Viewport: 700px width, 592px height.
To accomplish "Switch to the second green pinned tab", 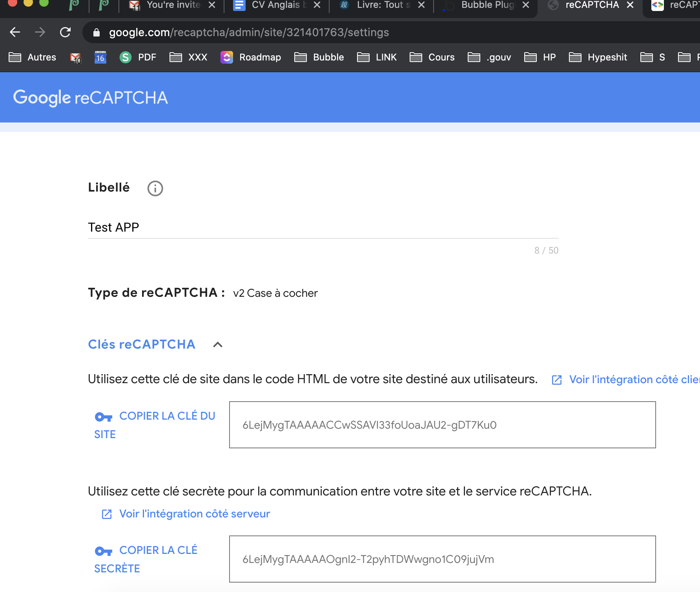I will (104, 5).
